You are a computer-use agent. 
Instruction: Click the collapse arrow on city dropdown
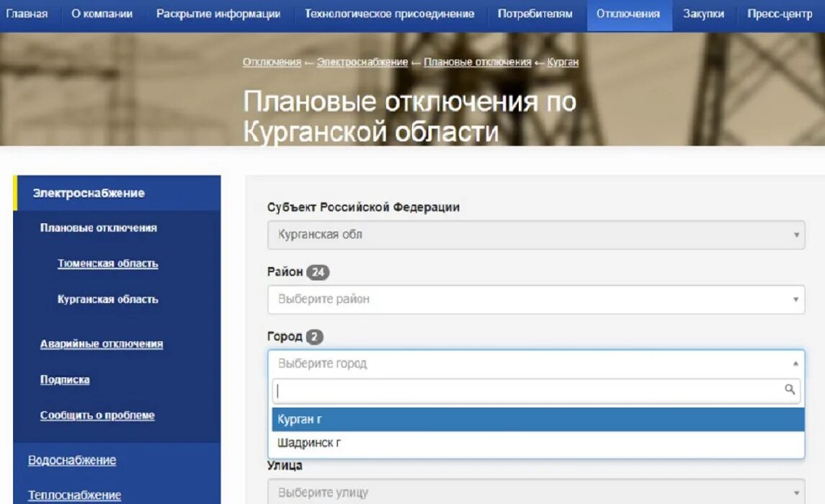coord(795,364)
